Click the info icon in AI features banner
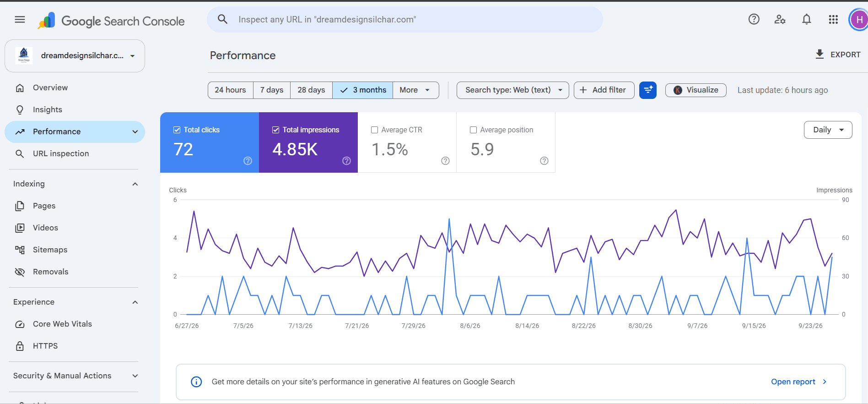 pos(196,382)
